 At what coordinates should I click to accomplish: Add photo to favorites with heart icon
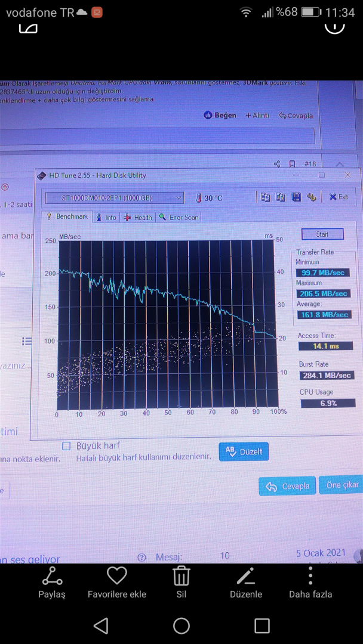point(117,576)
